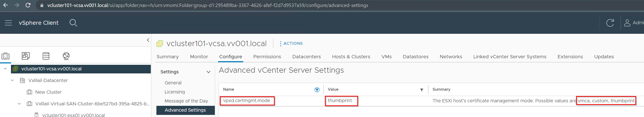Open the Admin user menu
This screenshot has height=117, width=644.
[634, 23]
